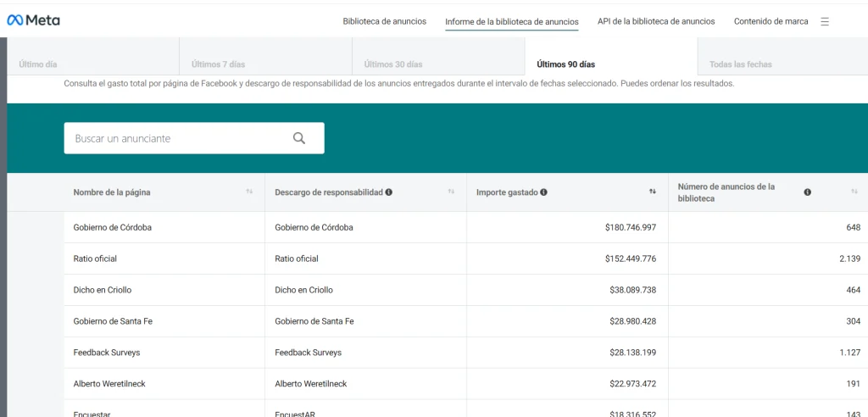Switch to Últimos 7 días tab

[x=220, y=64]
